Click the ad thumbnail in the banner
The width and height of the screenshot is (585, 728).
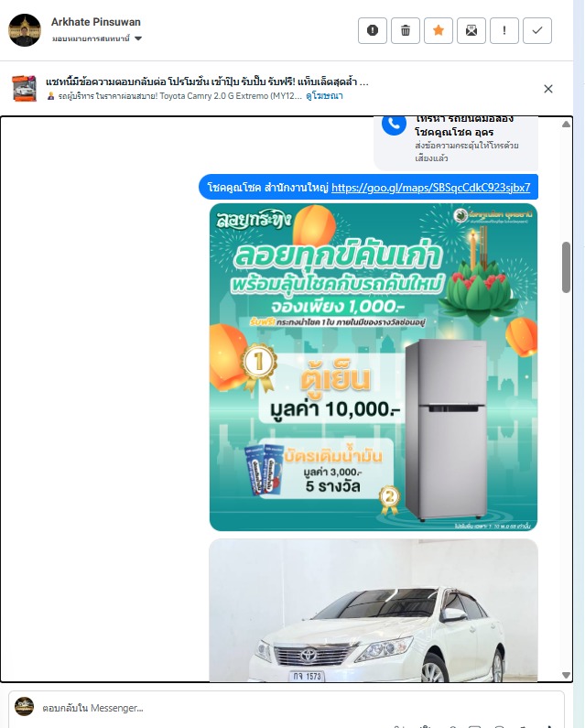24,88
